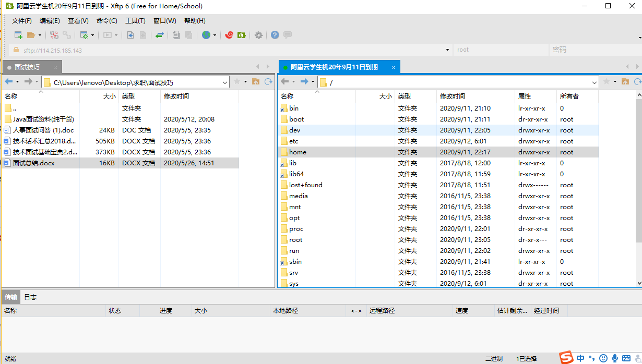Open local pane favorites star
Viewport: 642px width, 364px height.
[237, 82]
